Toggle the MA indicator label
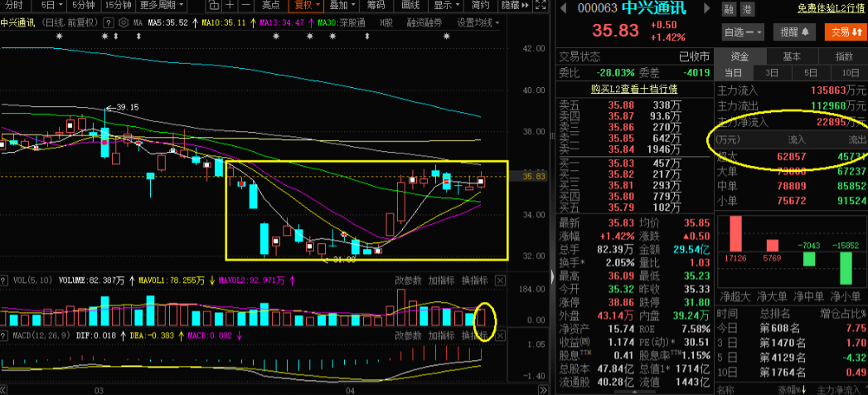This screenshot has height=395, width=868. click(x=138, y=23)
